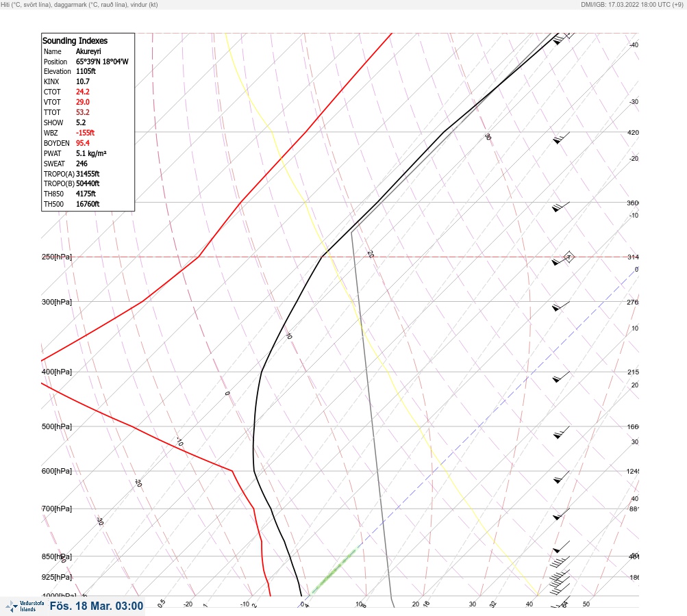Click the green highlighted segment near 850 hPa

(335, 571)
